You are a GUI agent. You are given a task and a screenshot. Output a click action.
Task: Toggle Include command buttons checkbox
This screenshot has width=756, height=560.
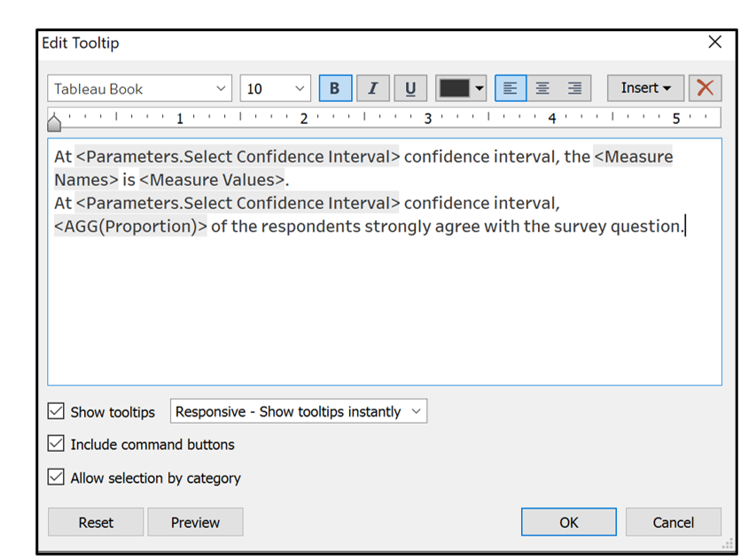pyautogui.click(x=57, y=444)
